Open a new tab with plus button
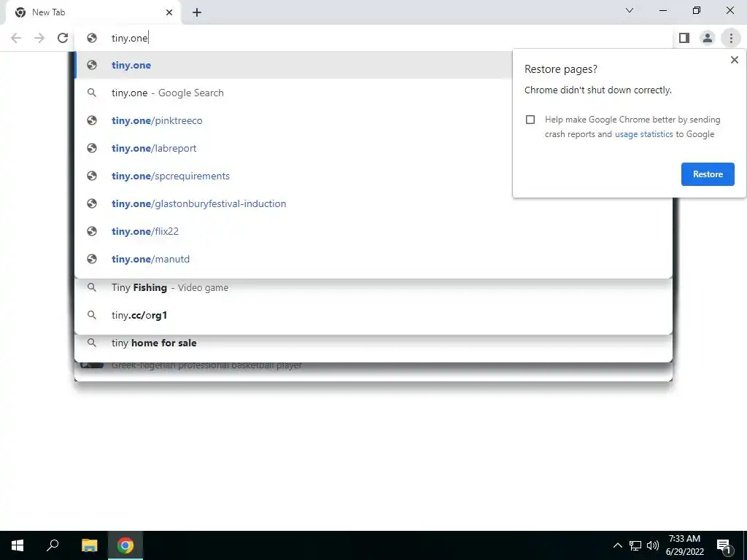The image size is (747, 560). pos(197,13)
